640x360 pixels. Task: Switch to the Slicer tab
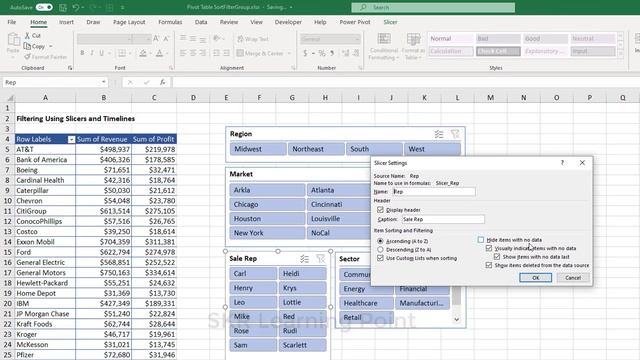tap(390, 22)
